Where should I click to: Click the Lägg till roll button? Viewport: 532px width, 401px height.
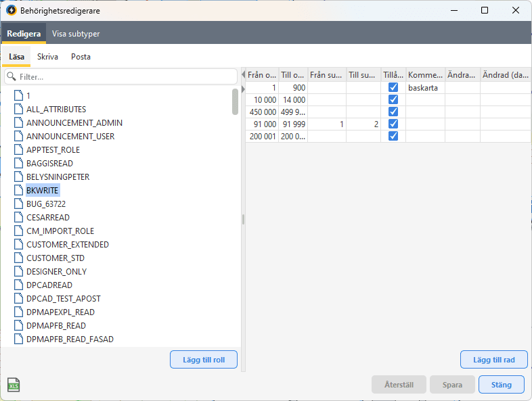(203, 360)
